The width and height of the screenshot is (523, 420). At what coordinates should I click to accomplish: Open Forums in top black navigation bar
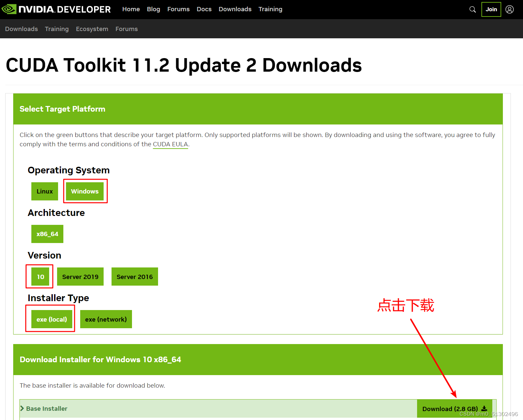pos(178,9)
